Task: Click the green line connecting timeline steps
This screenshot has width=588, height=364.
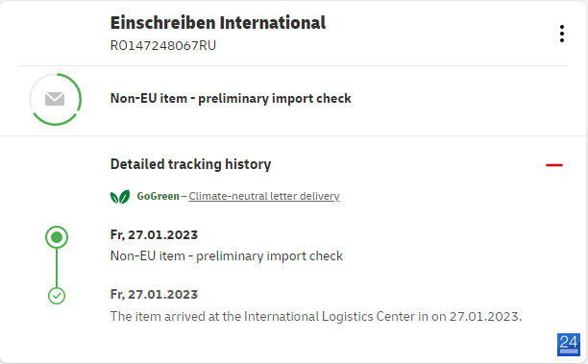Action: pyautogui.click(x=57, y=268)
